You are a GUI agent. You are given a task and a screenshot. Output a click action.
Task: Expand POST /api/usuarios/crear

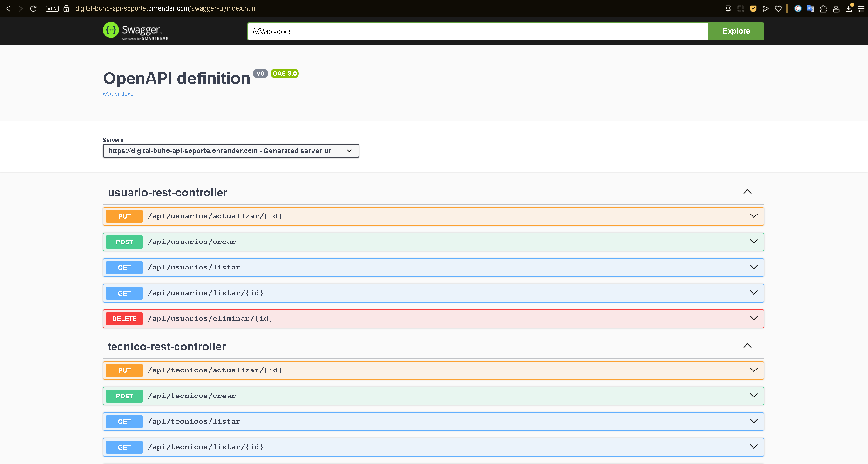click(x=434, y=242)
